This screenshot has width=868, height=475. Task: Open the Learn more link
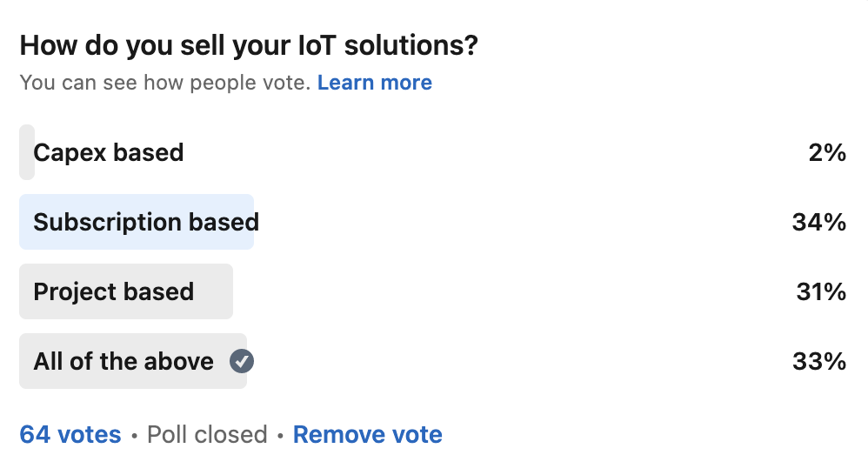pyautogui.click(x=374, y=83)
